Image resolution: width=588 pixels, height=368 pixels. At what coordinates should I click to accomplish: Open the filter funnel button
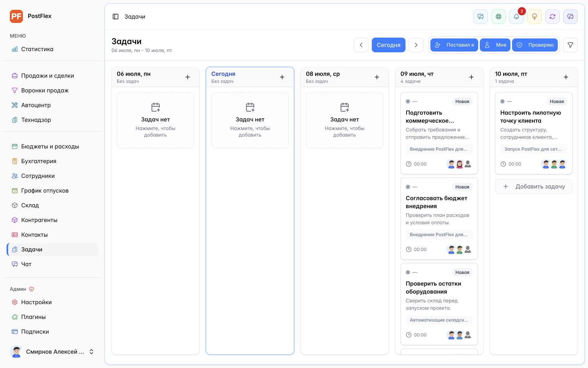(570, 45)
